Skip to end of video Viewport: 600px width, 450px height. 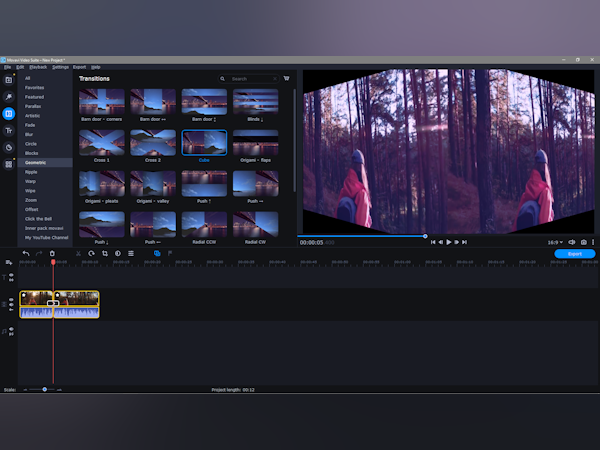point(464,242)
